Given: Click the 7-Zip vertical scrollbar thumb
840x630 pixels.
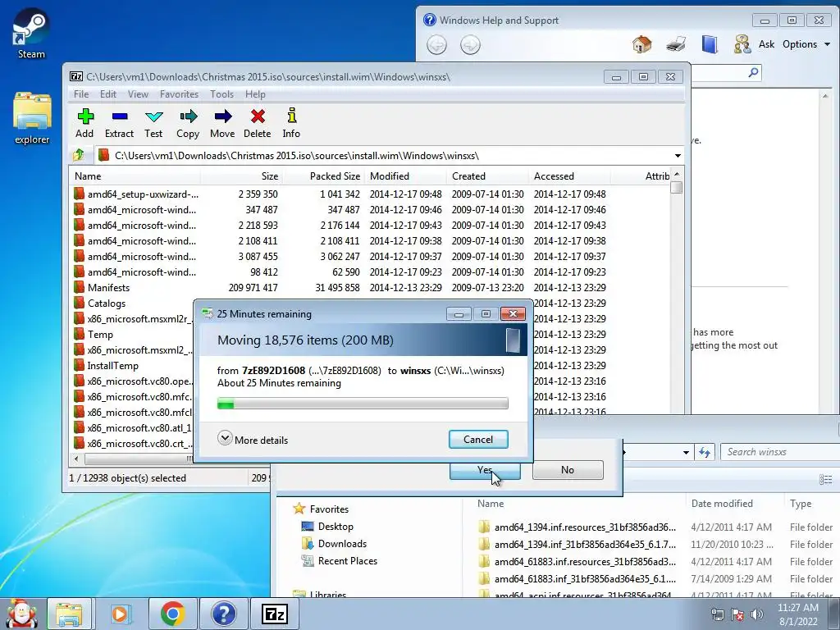Looking at the screenshot, I should point(677,188).
